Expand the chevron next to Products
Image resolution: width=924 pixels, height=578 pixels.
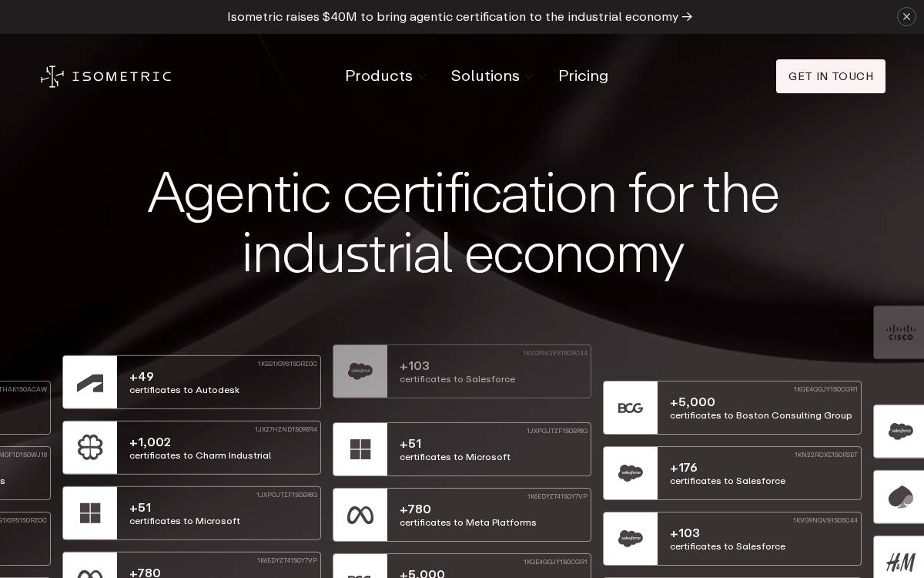click(x=422, y=77)
